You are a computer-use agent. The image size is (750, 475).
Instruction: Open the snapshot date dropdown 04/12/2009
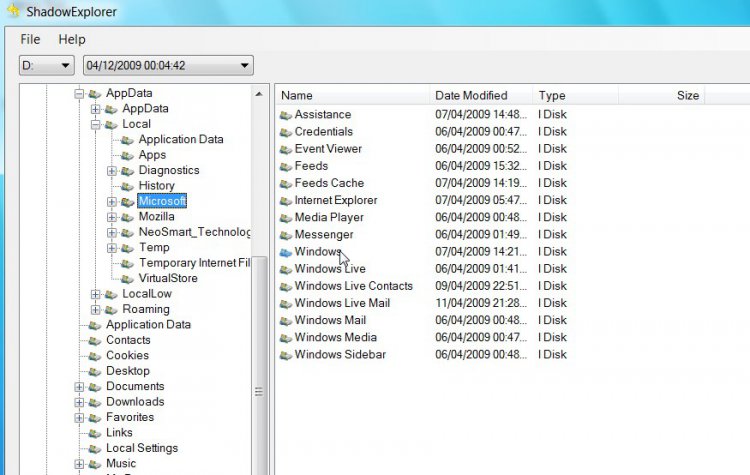[168, 66]
